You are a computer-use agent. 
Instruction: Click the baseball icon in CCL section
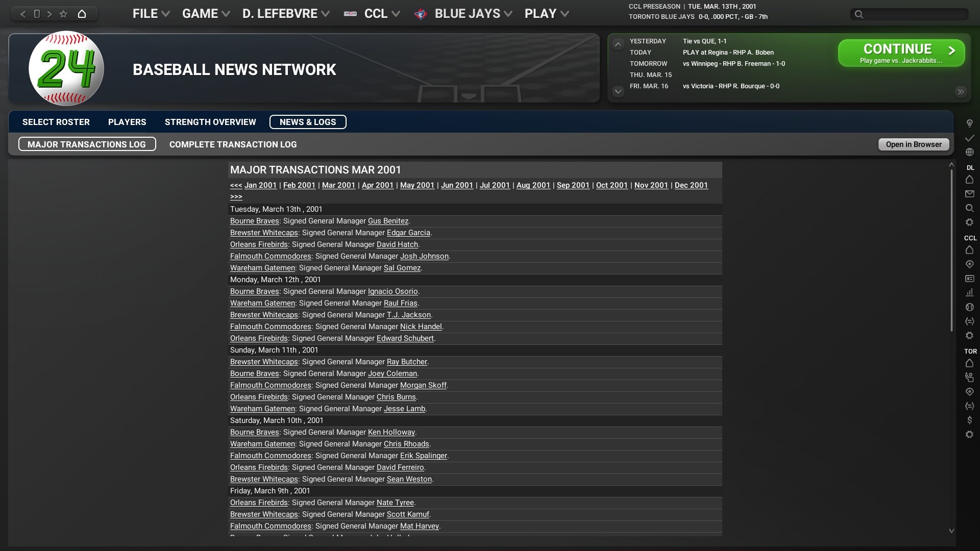tap(969, 307)
